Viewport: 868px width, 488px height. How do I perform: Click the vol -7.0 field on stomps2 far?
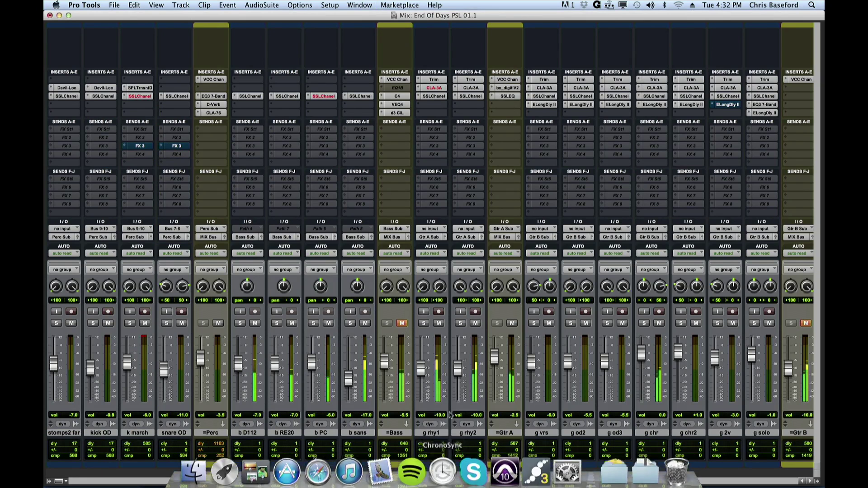click(64, 415)
